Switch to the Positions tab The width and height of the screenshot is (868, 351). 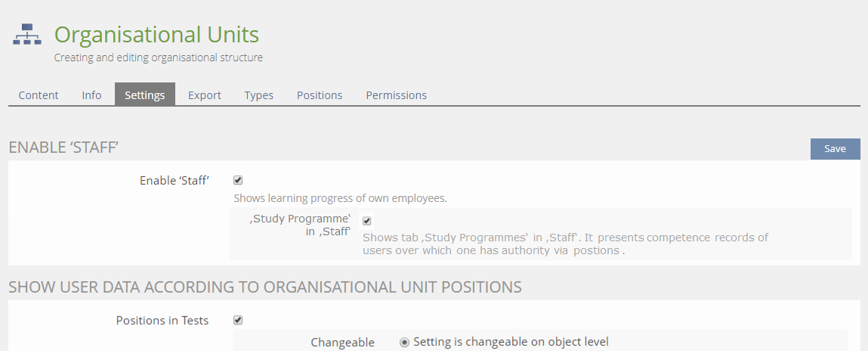320,95
